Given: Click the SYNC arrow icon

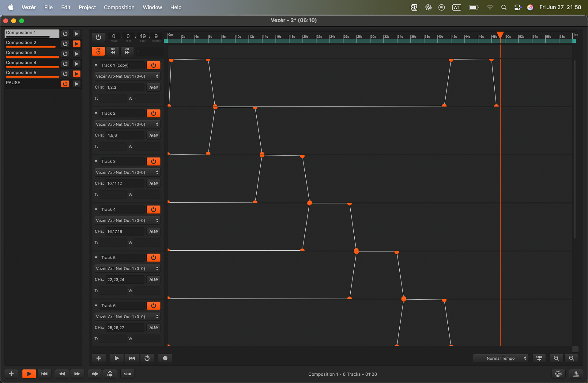Looking at the screenshot, I should coord(539,358).
